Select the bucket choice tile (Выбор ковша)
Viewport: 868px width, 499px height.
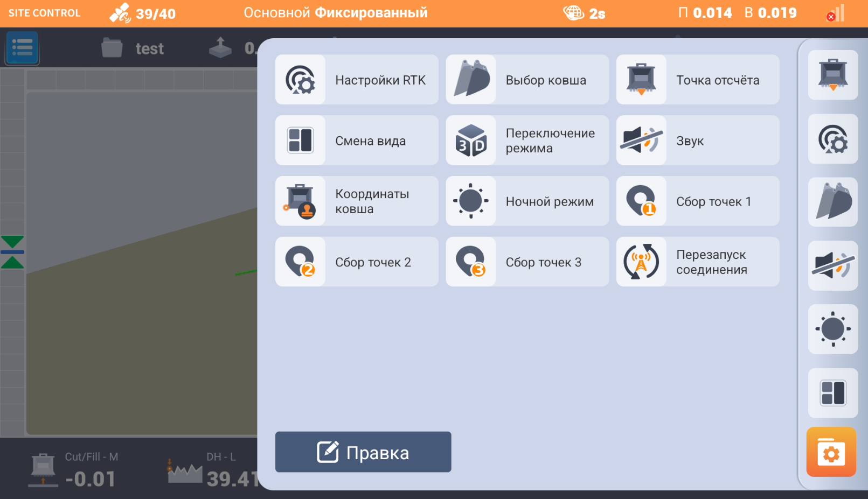point(527,80)
